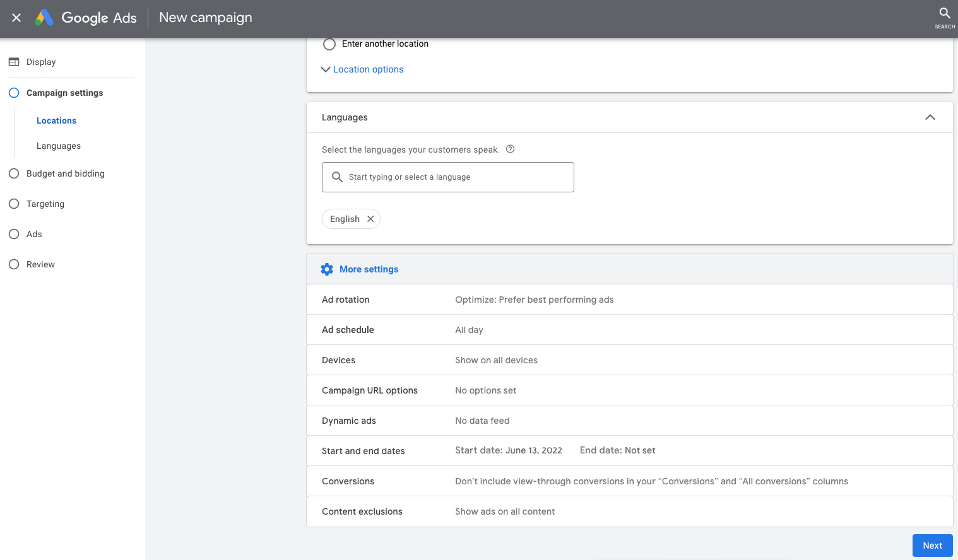The width and height of the screenshot is (958, 560).
Task: Jump to the Review step
Action: click(40, 264)
